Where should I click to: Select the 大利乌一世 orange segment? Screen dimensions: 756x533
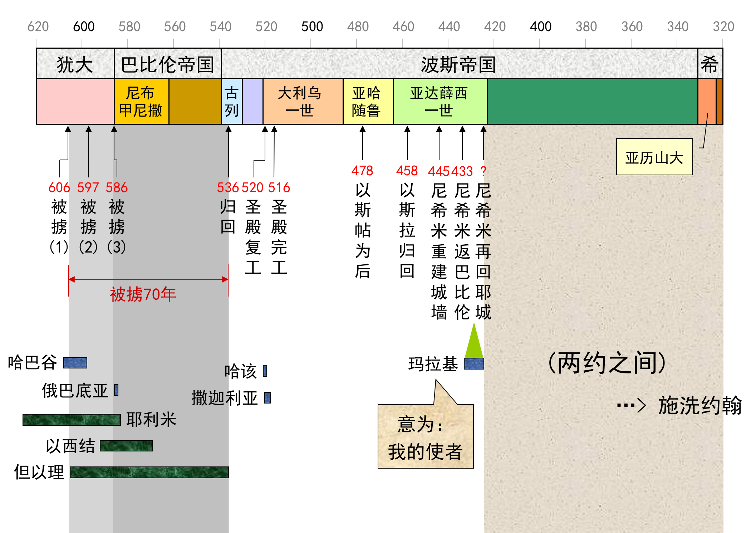point(303,102)
